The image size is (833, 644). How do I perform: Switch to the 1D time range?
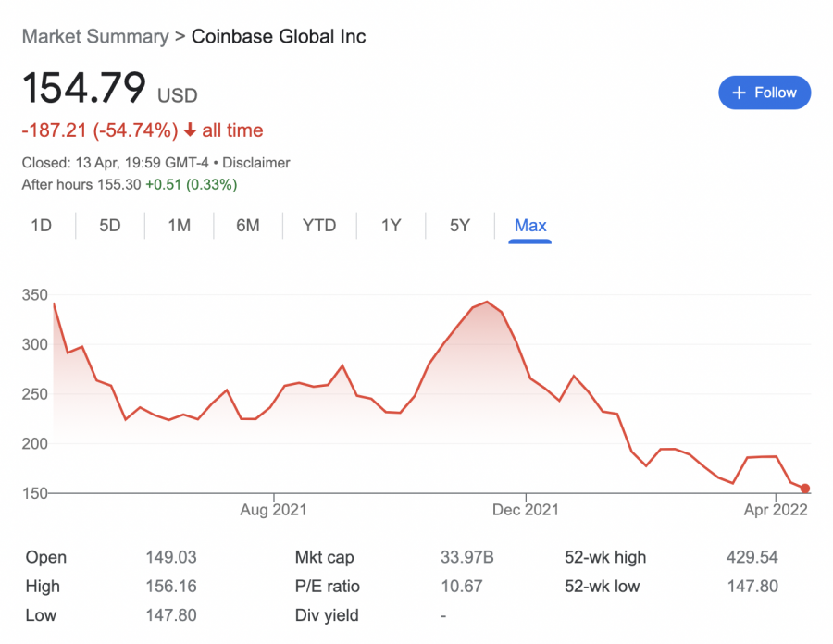point(41,226)
